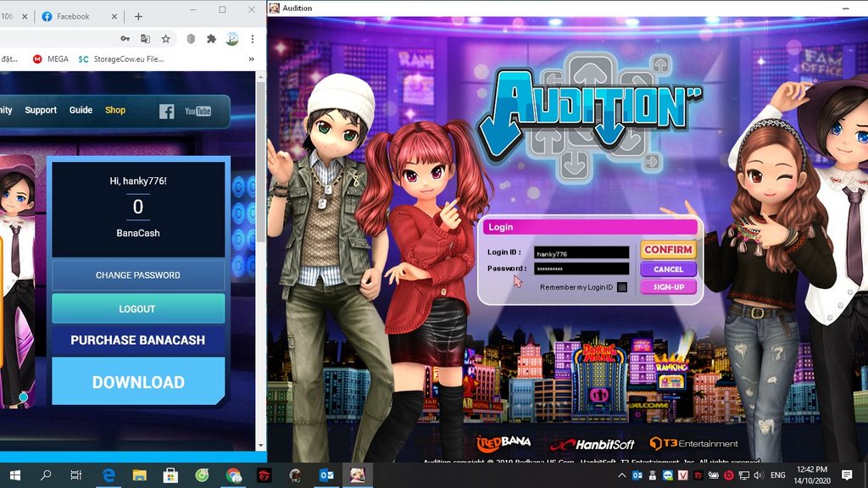Click the BanaCash balance value 0
This screenshot has height=488, width=868.
[x=138, y=207]
